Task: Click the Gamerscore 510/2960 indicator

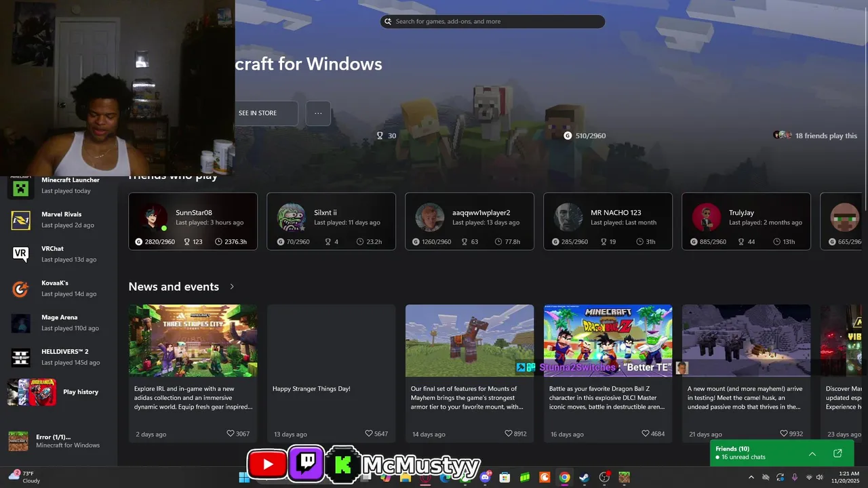Action: coord(585,136)
